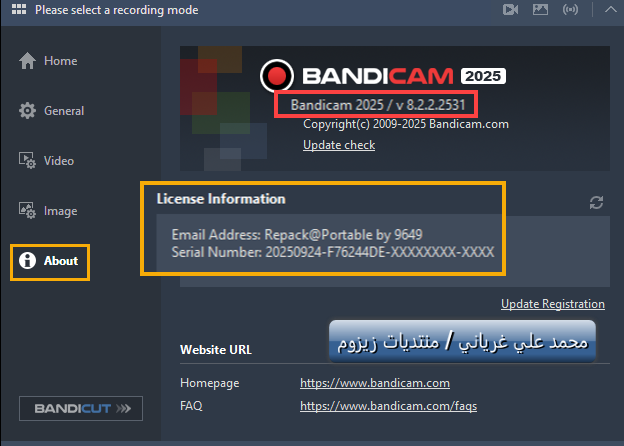Select the About info icon
Image resolution: width=624 pixels, height=446 pixels.
(x=27, y=261)
